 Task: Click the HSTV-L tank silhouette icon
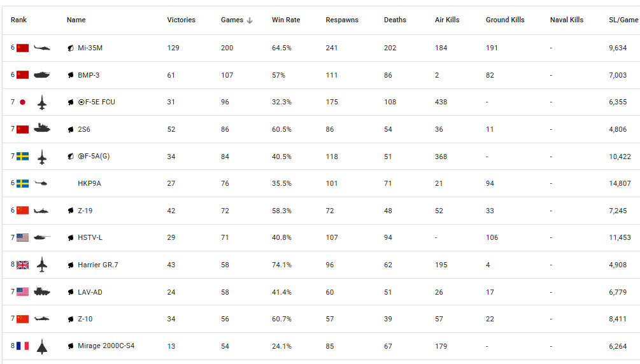[42, 237]
